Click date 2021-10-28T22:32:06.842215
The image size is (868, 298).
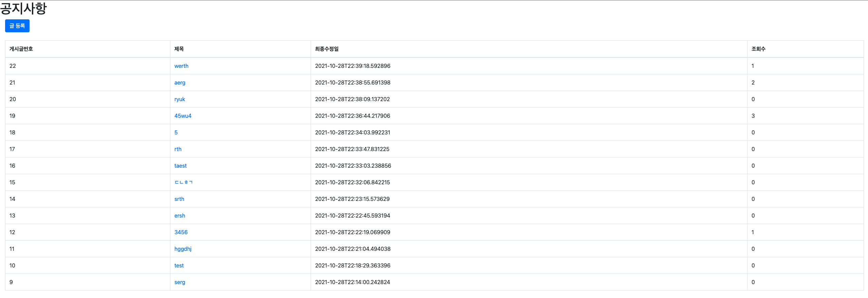click(352, 182)
